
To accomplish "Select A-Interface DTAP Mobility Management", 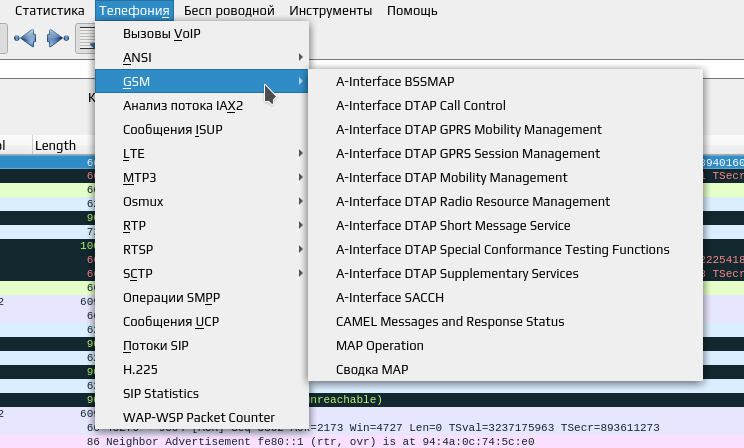I will (505, 177).
